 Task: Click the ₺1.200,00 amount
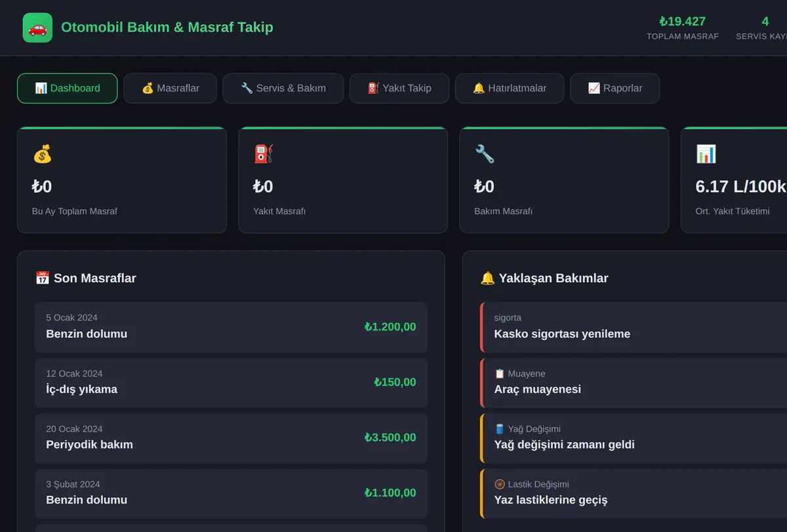pyautogui.click(x=390, y=327)
